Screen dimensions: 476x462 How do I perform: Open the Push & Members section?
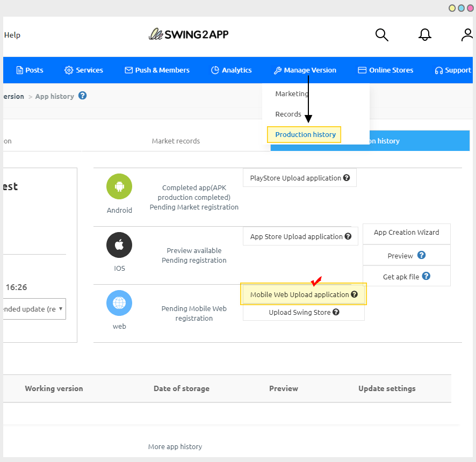point(156,70)
